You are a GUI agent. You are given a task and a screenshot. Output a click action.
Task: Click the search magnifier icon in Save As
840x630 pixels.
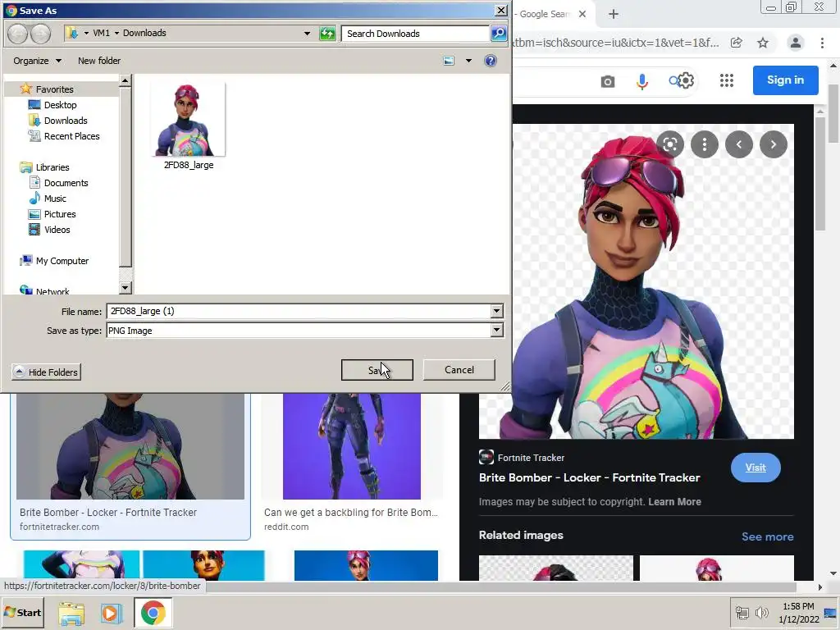[x=499, y=34]
